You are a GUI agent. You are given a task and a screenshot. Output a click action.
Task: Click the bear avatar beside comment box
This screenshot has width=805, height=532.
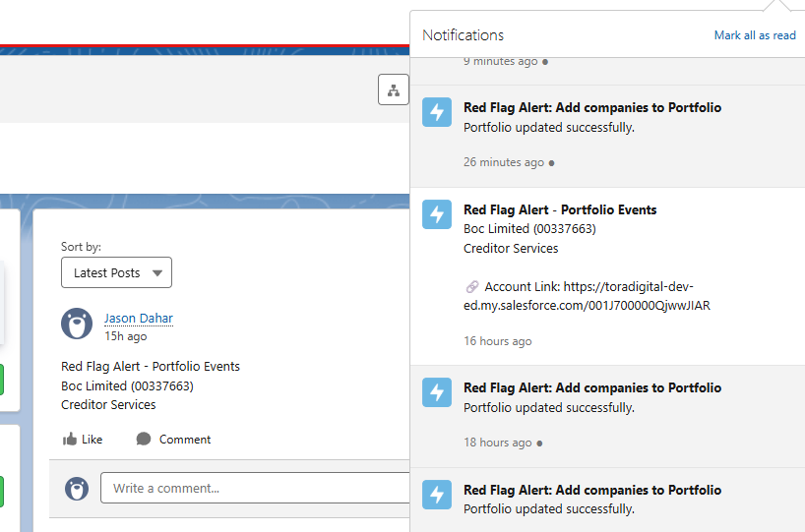(77, 489)
